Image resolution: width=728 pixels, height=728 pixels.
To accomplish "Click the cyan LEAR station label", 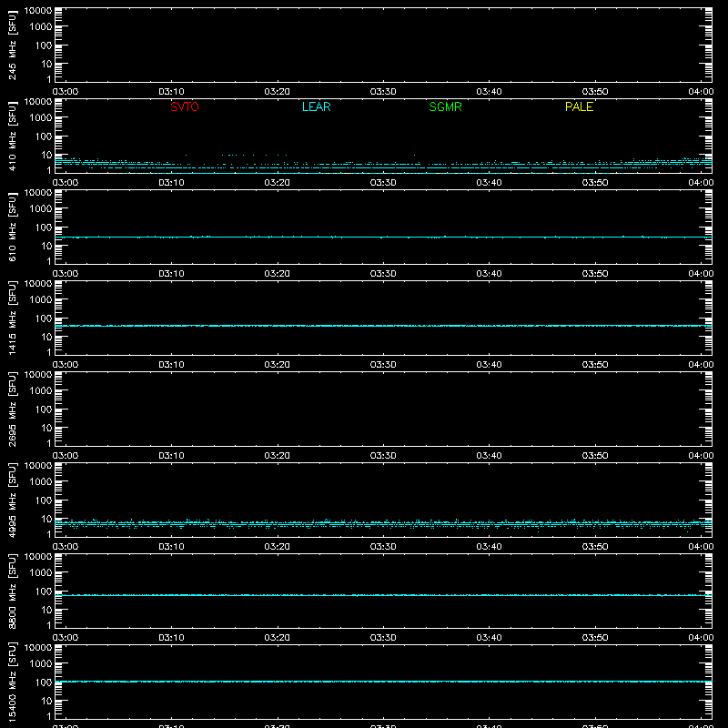I will click(316, 106).
